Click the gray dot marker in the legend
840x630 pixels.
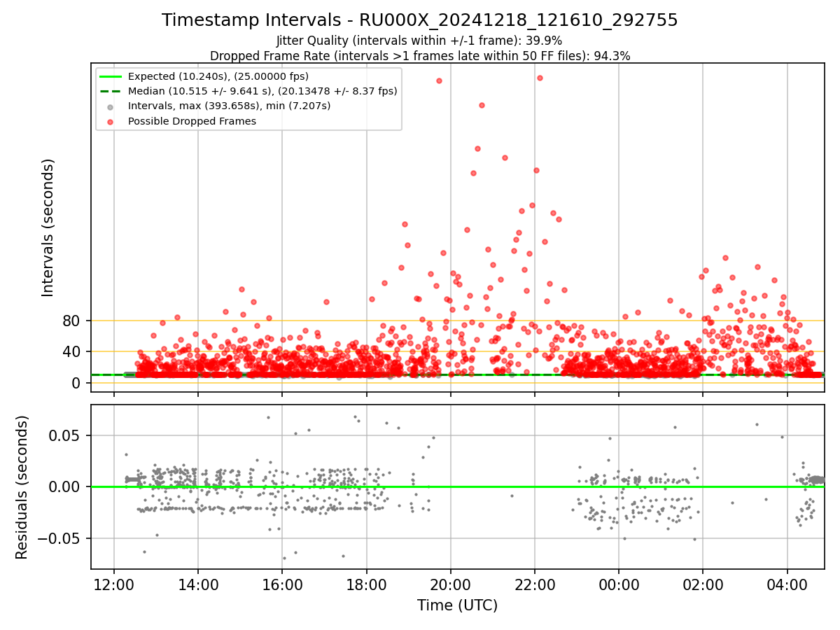point(110,106)
